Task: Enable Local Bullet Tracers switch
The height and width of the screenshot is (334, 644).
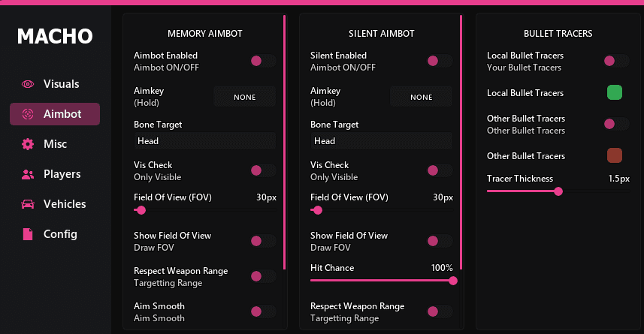Action: (x=616, y=61)
